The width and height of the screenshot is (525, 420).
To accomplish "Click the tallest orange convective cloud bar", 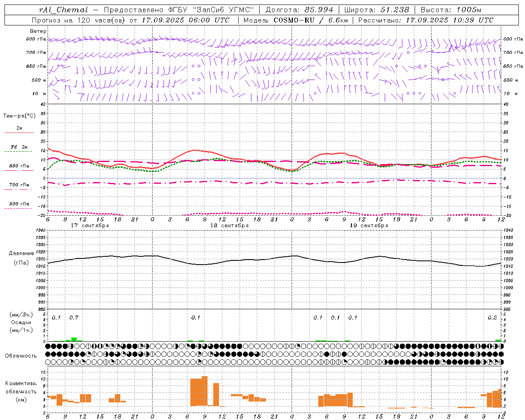I will tap(205, 391).
